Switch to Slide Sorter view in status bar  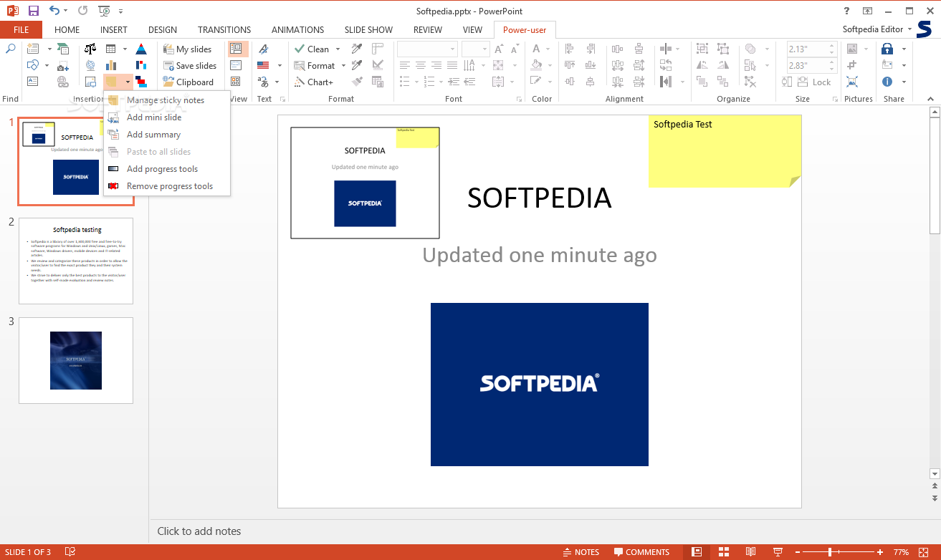(723, 552)
